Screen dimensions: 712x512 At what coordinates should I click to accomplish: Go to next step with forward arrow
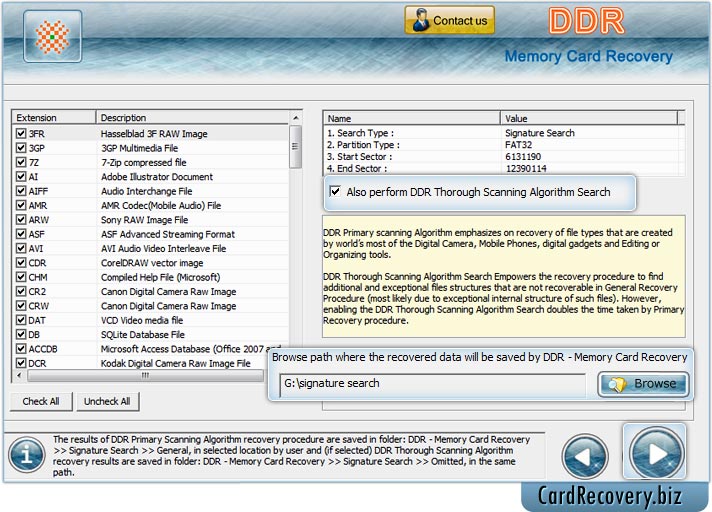click(656, 453)
